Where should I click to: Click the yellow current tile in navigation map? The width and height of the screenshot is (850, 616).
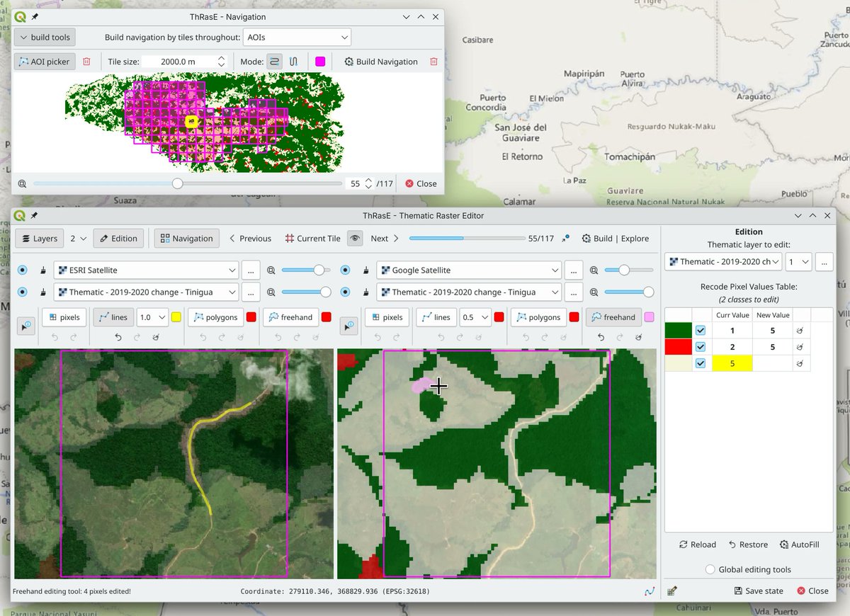[x=191, y=122]
